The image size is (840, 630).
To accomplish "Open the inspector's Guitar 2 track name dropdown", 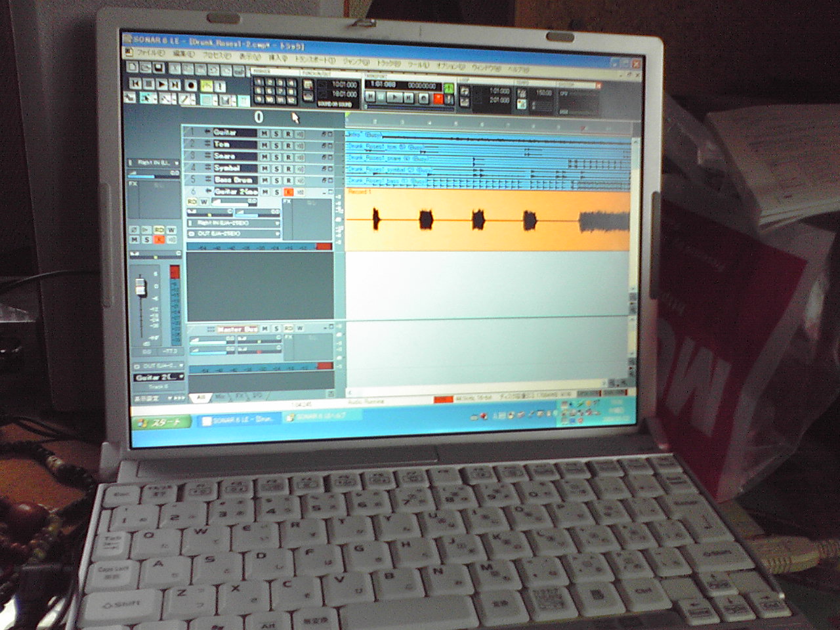I will [159, 377].
